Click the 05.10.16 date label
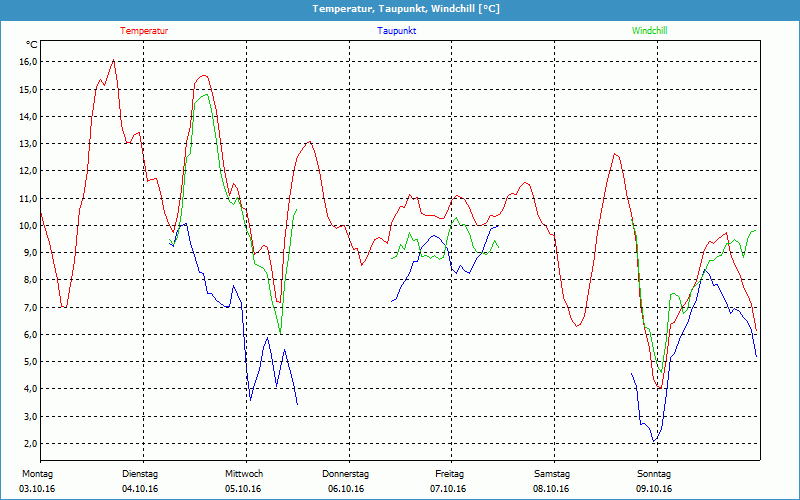 point(243,489)
